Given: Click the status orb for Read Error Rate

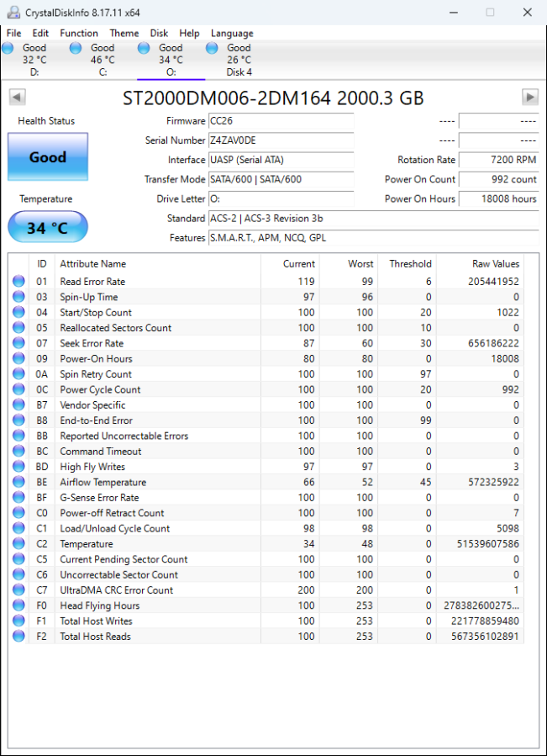Looking at the screenshot, I should (18, 281).
